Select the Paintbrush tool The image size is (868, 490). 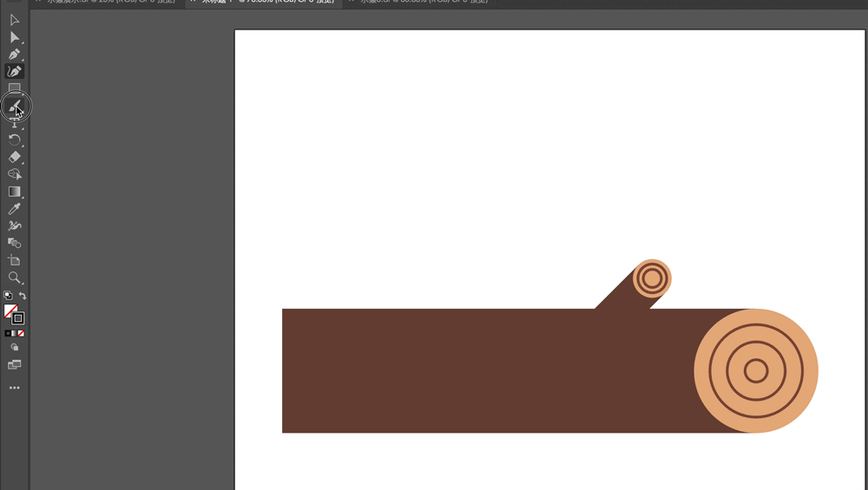[15, 106]
